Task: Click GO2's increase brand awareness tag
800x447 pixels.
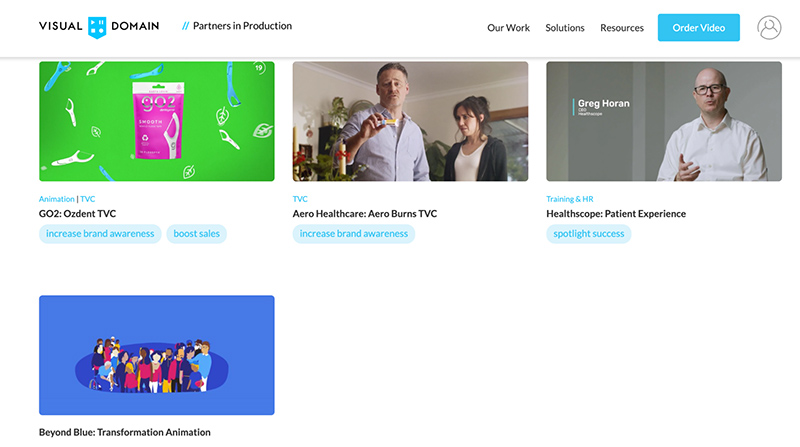Action: coord(100,234)
